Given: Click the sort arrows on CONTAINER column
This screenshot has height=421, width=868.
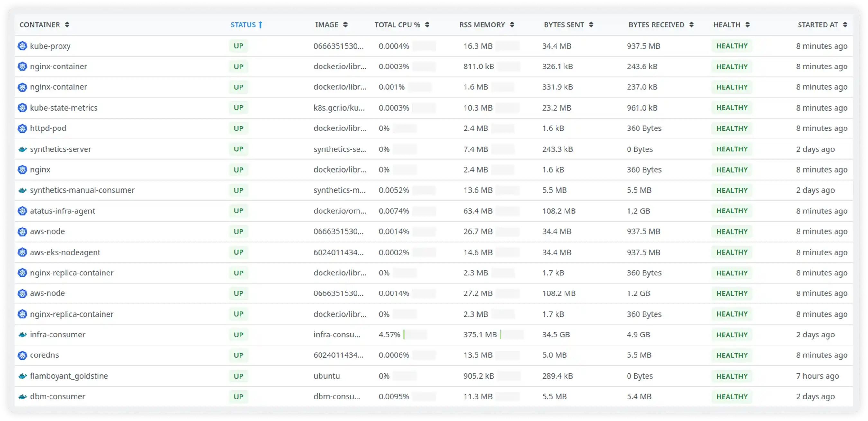Looking at the screenshot, I should [x=68, y=25].
